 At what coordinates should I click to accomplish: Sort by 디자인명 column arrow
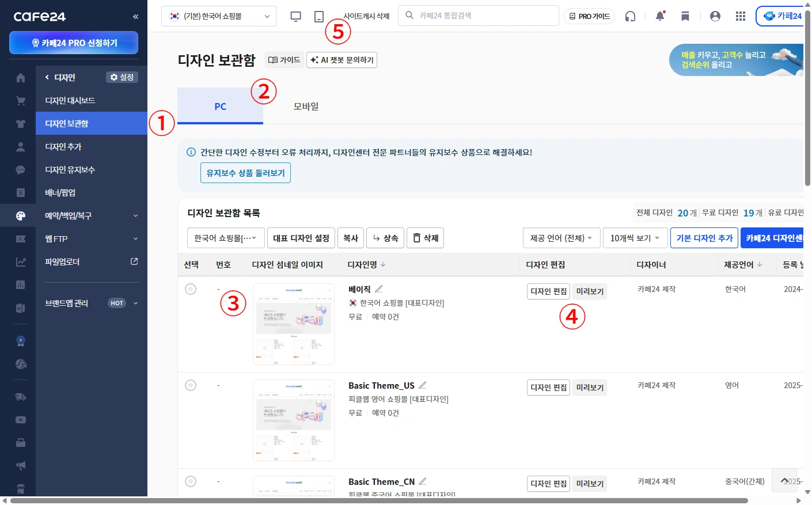click(383, 264)
